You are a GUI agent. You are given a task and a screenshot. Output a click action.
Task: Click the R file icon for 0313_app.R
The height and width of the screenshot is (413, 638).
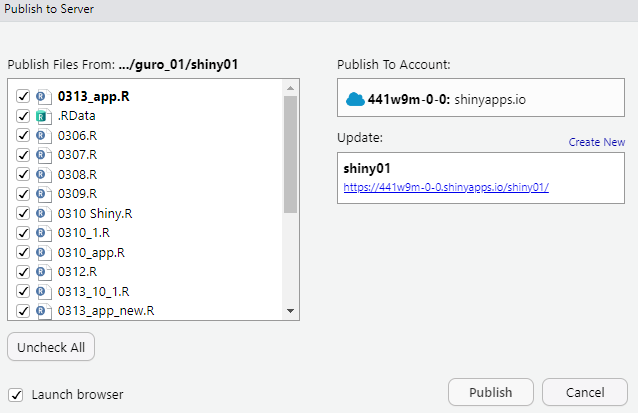point(44,97)
